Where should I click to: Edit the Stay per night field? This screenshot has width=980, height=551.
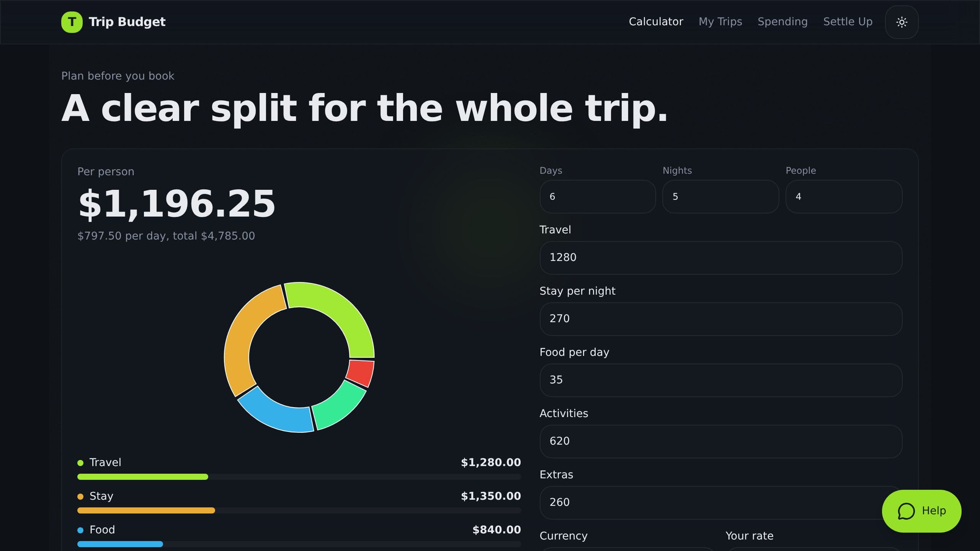721,319
